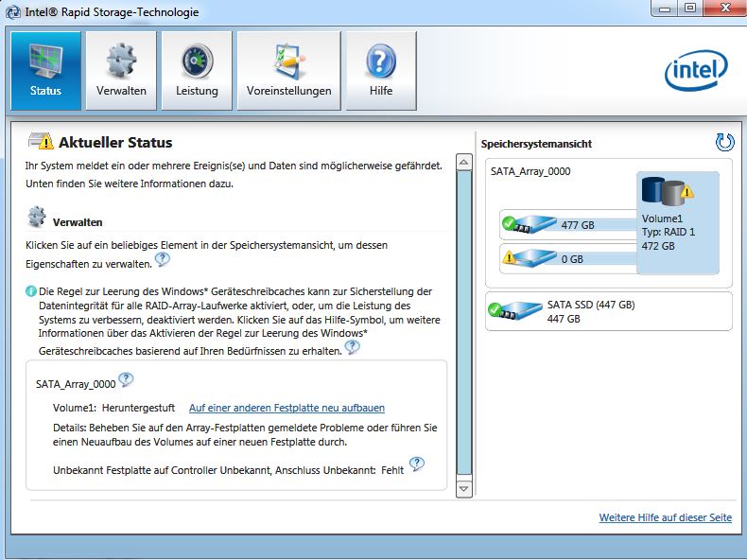The image size is (747, 560).
Task: Click 'Auf einer anderen Festplatte neu aufbauen'
Action: click(x=287, y=408)
